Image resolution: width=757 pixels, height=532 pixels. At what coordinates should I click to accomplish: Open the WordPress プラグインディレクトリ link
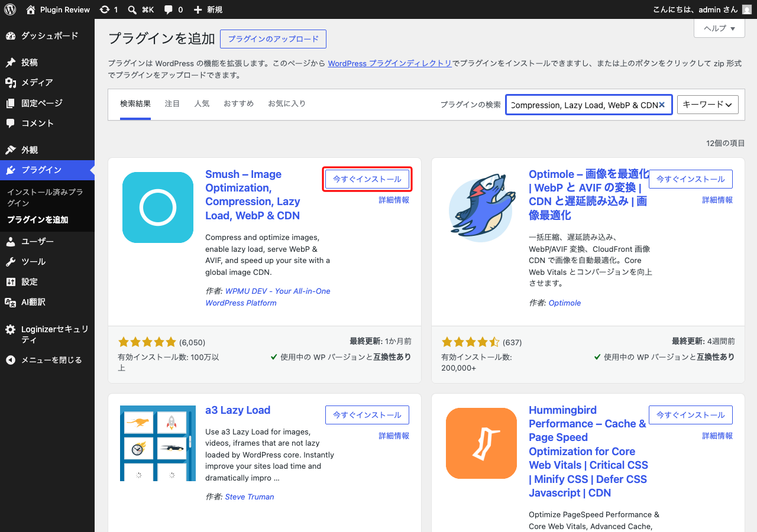(x=390, y=63)
